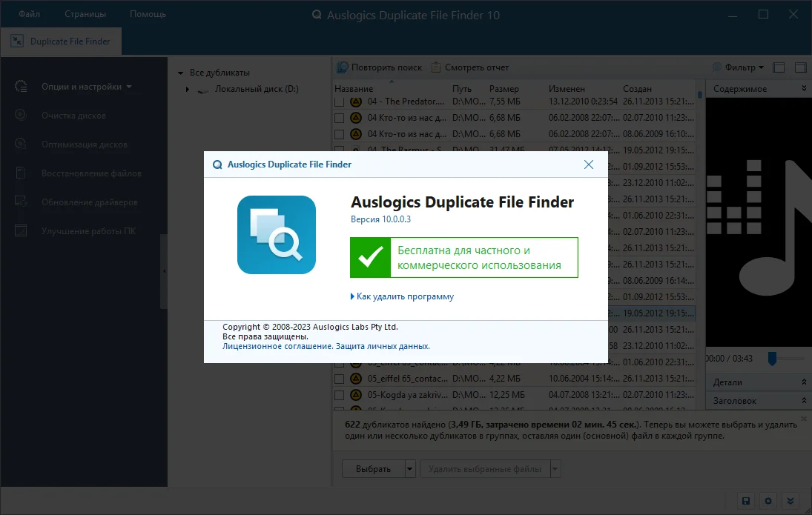This screenshot has width=812, height=515.
Task: Click the 'Опции и настройки' gear icon
Action: 21,87
